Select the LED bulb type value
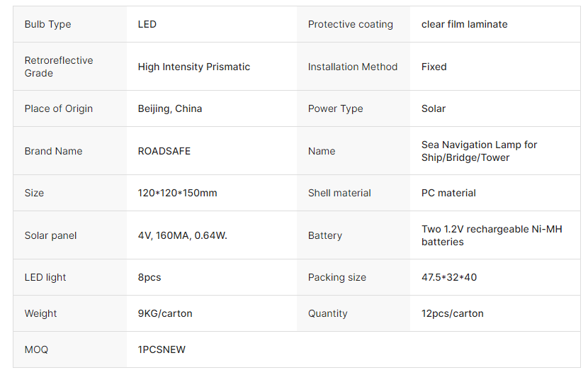The width and height of the screenshot is (588, 375). click(147, 24)
